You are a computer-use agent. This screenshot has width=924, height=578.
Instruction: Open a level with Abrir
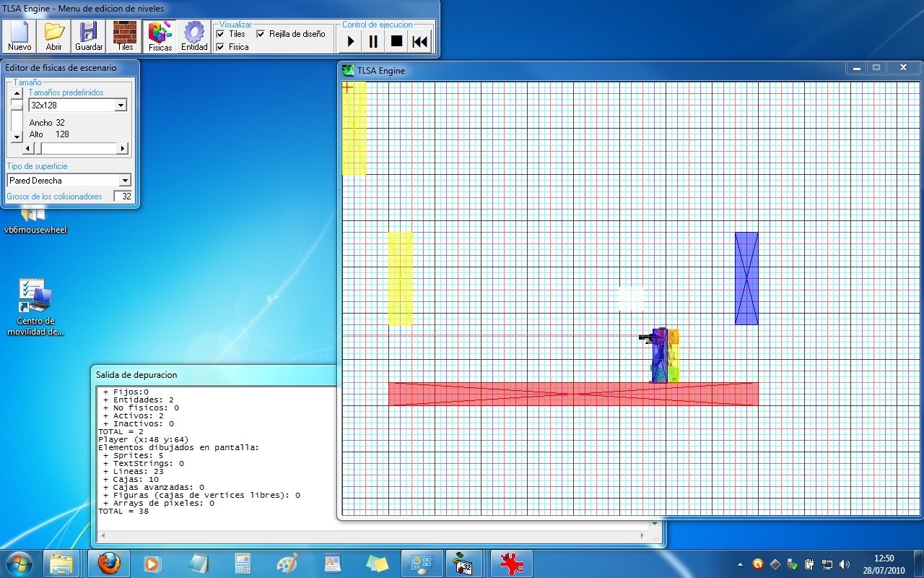pyautogui.click(x=54, y=36)
